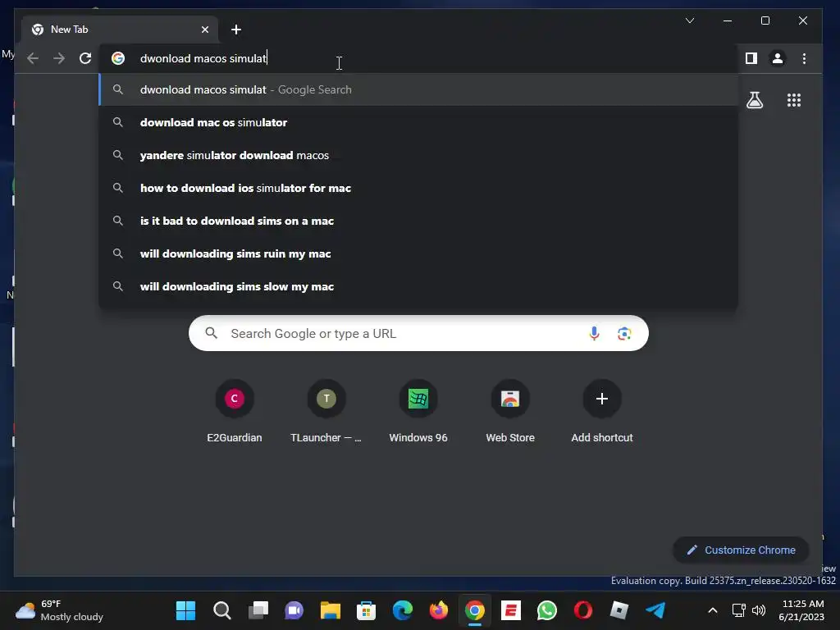
Task: Open the red E app on taskbar
Action: tap(510, 610)
